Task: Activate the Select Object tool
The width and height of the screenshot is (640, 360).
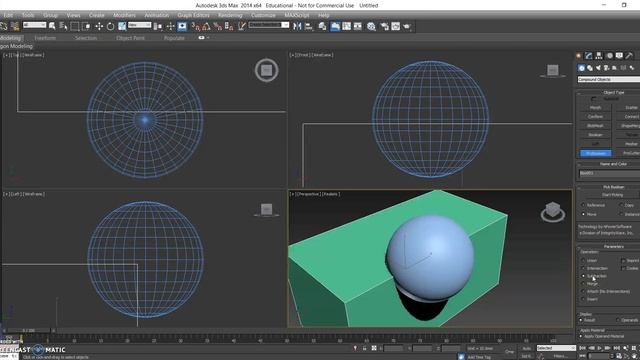Action: [52, 26]
